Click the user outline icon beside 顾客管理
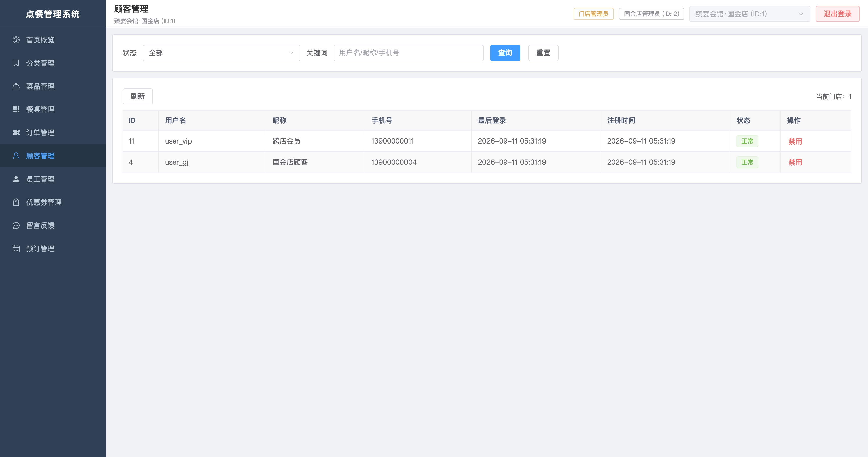Viewport: 868px width, 457px height. pos(16,156)
